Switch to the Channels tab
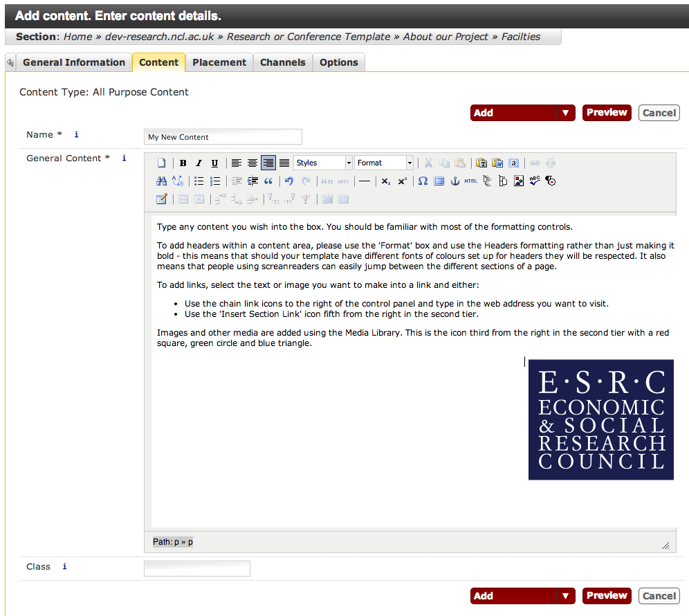Screen dimensions: 689x616 [x=282, y=62]
